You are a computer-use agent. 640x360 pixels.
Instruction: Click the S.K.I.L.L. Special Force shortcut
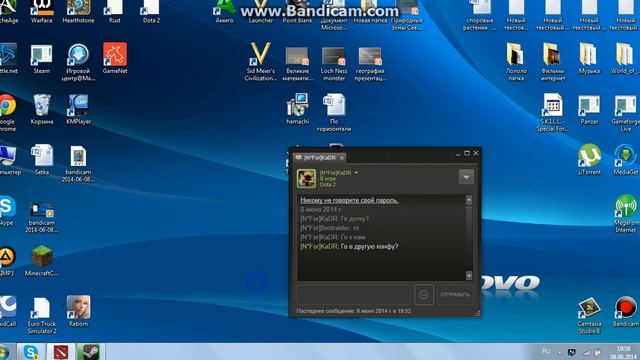[553, 113]
